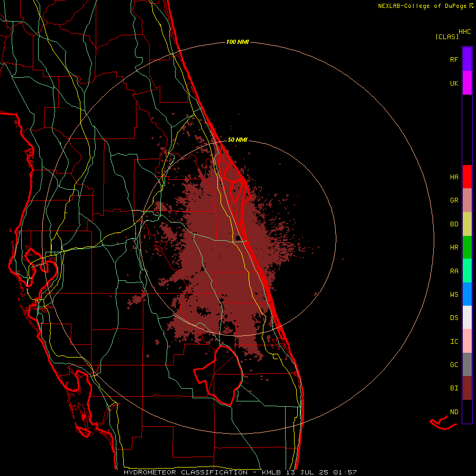Screen dimensions: 476x476
Task: Click the HYDROMETEOR CLASSIFICATION title text
Action: click(x=186, y=472)
